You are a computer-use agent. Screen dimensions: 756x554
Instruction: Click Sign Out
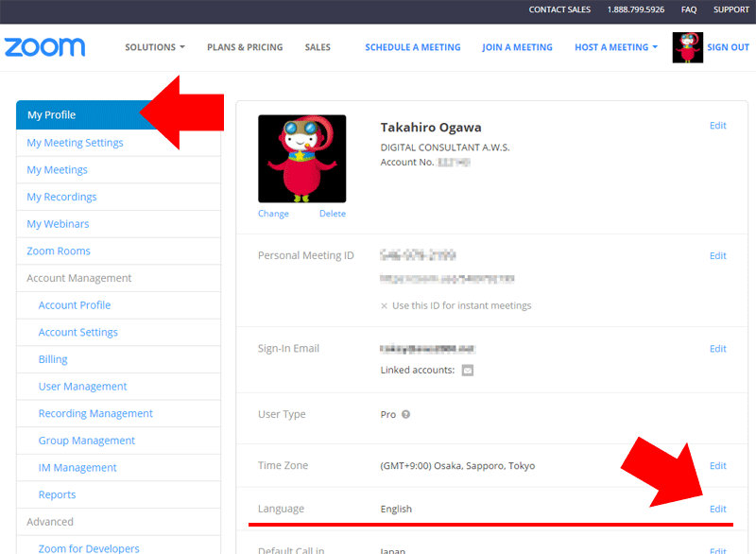pos(728,47)
